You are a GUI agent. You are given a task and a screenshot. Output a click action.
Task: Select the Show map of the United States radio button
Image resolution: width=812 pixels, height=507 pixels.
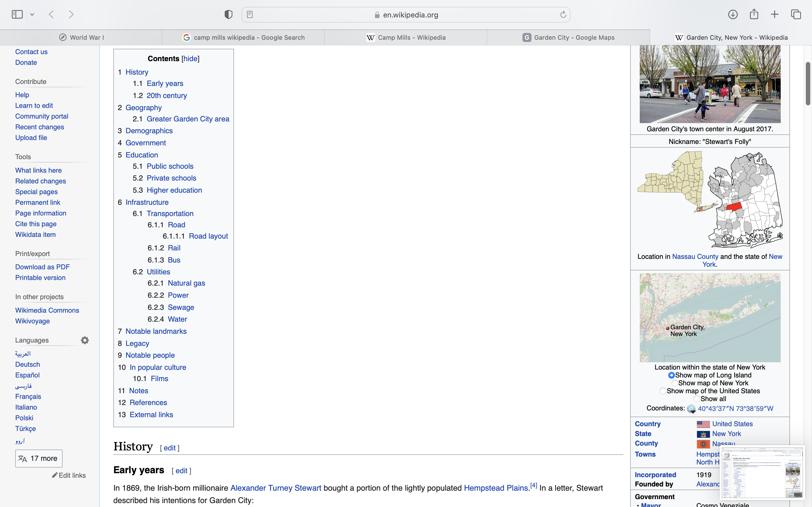click(x=663, y=391)
